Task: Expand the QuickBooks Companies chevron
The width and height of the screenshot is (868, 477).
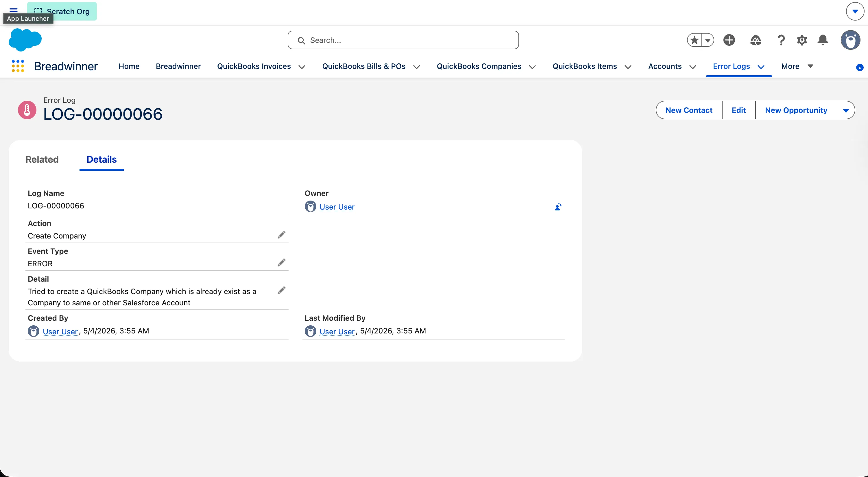Action: [x=532, y=67]
